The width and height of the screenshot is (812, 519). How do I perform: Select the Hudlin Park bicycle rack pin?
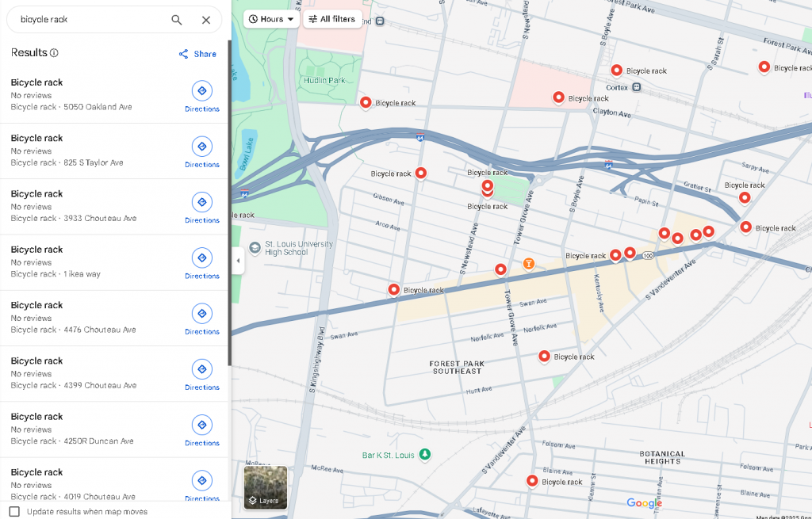[x=366, y=102]
